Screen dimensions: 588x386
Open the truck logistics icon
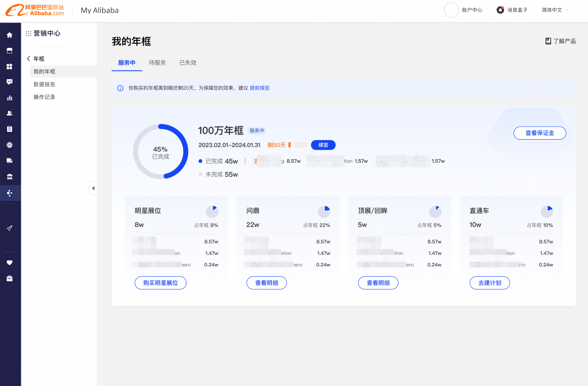(10, 160)
